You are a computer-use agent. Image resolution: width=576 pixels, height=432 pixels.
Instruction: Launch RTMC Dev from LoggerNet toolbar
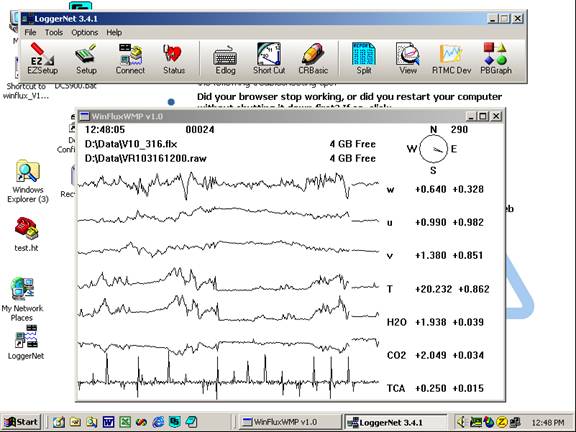(x=451, y=59)
